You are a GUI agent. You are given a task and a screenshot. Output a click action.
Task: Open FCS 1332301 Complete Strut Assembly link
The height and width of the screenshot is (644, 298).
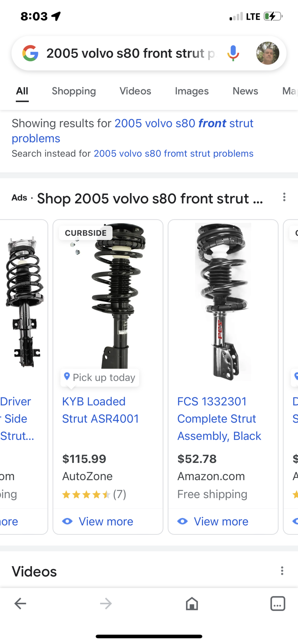click(219, 419)
